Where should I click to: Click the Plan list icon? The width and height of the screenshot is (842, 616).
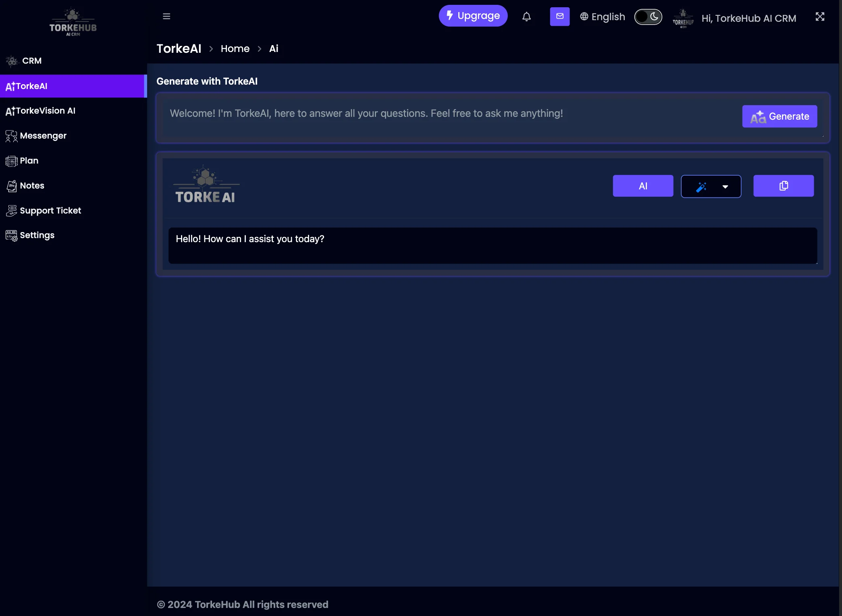click(x=11, y=161)
